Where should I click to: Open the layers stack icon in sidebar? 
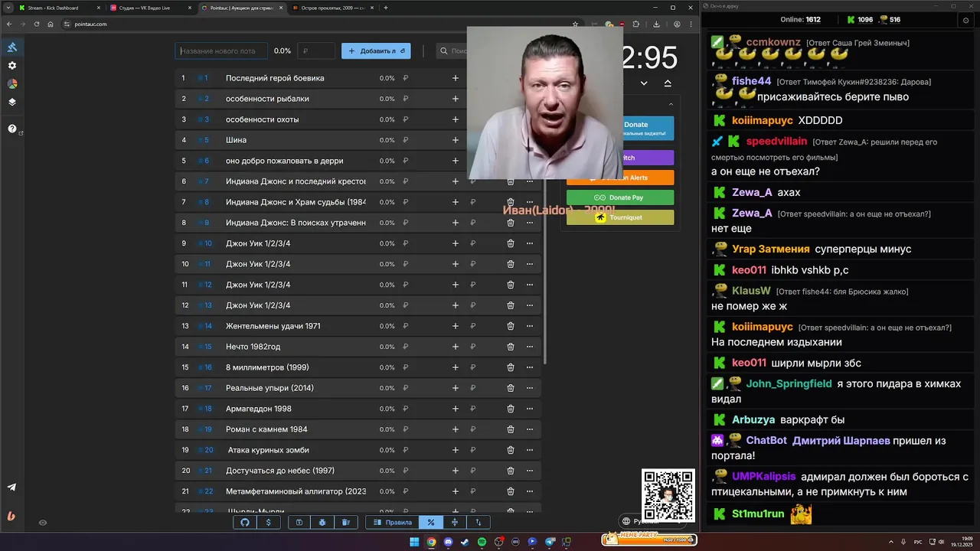click(x=12, y=102)
